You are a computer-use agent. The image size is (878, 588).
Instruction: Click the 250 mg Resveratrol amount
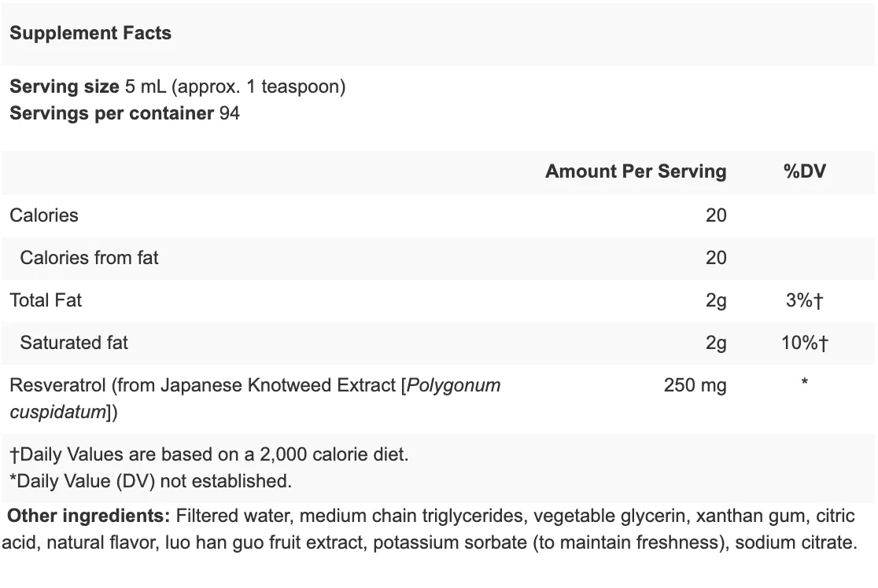pos(695,385)
